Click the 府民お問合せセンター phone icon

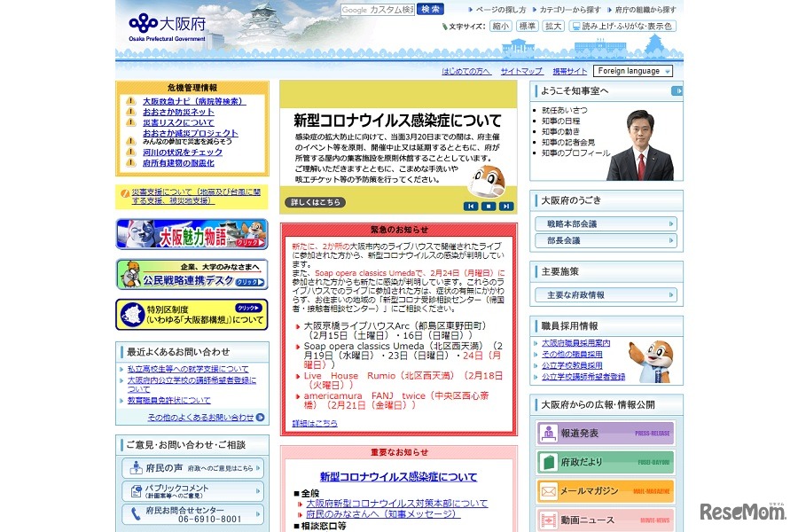pos(135,512)
